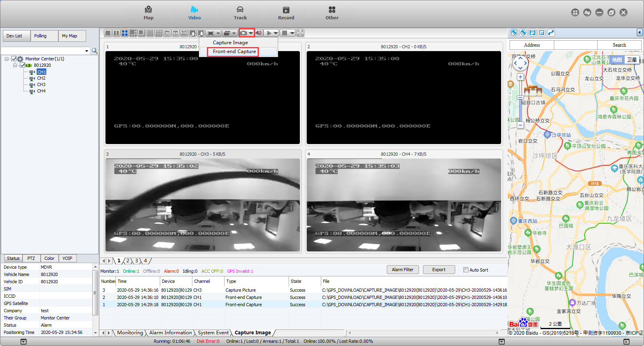Choose Capture Image menu entry
This screenshot has height=346, width=644.
pos(230,43)
